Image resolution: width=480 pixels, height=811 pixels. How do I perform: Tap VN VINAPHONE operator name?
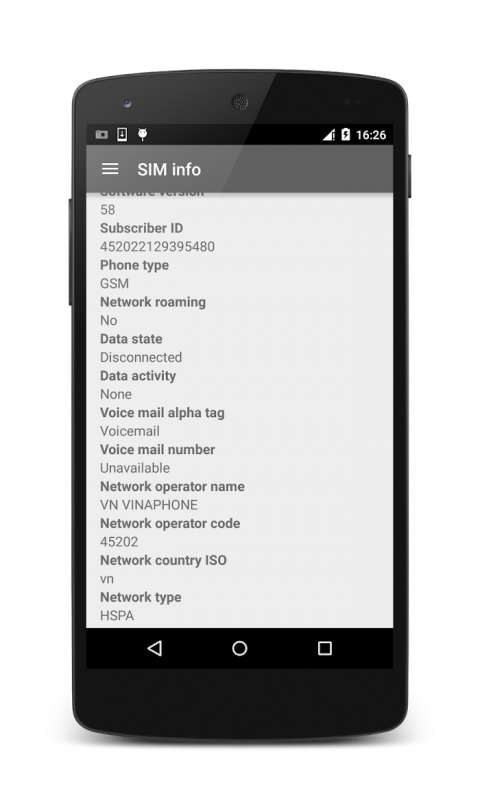point(148,505)
